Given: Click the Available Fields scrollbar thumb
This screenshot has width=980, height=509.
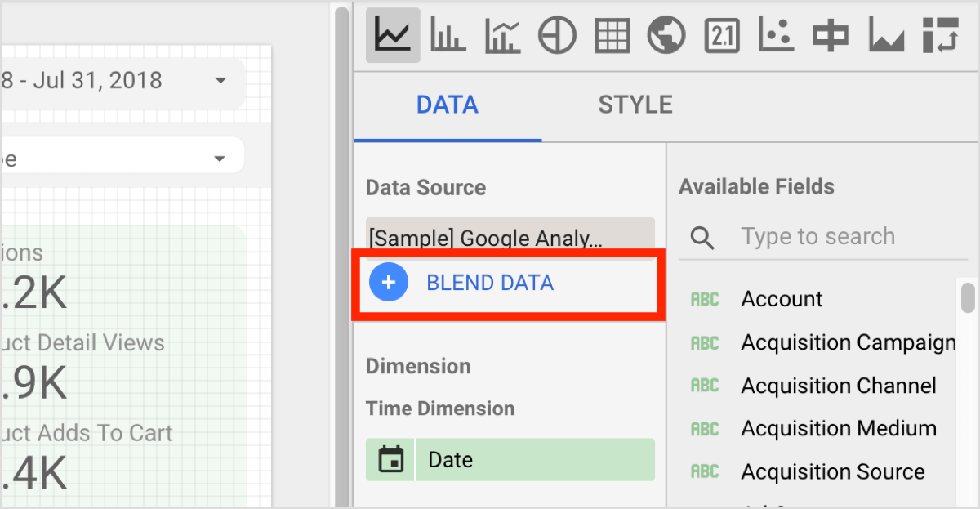Looking at the screenshot, I should (x=968, y=297).
